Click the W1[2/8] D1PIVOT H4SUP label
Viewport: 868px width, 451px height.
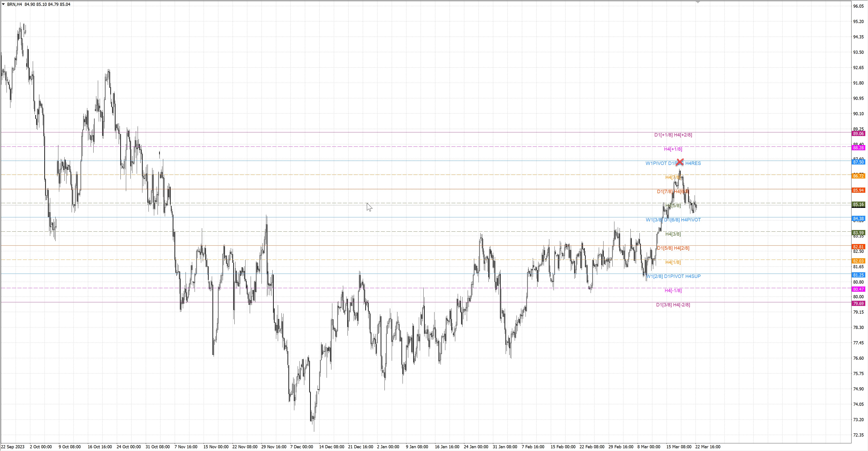pyautogui.click(x=673, y=276)
